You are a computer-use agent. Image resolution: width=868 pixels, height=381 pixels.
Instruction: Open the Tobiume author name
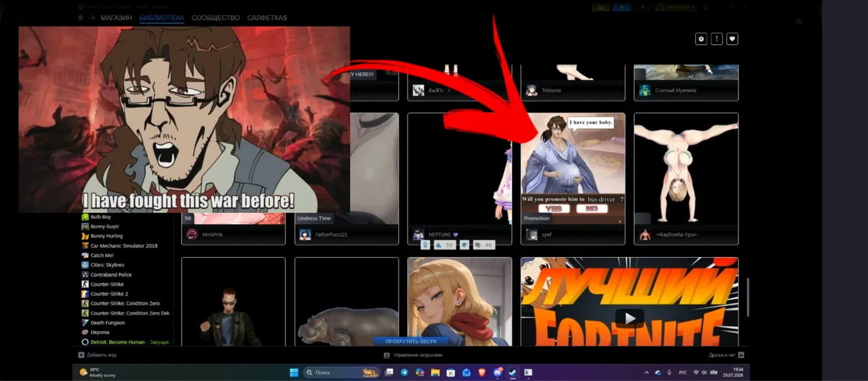coord(551,90)
